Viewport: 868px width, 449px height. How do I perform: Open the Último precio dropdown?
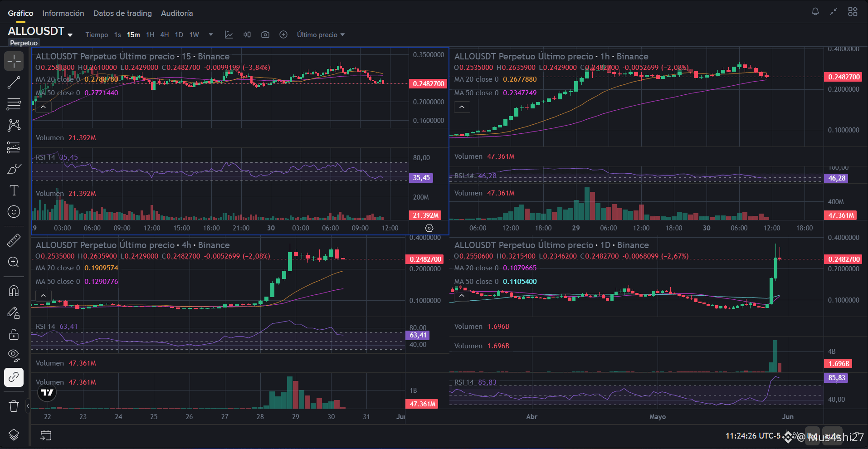321,35
